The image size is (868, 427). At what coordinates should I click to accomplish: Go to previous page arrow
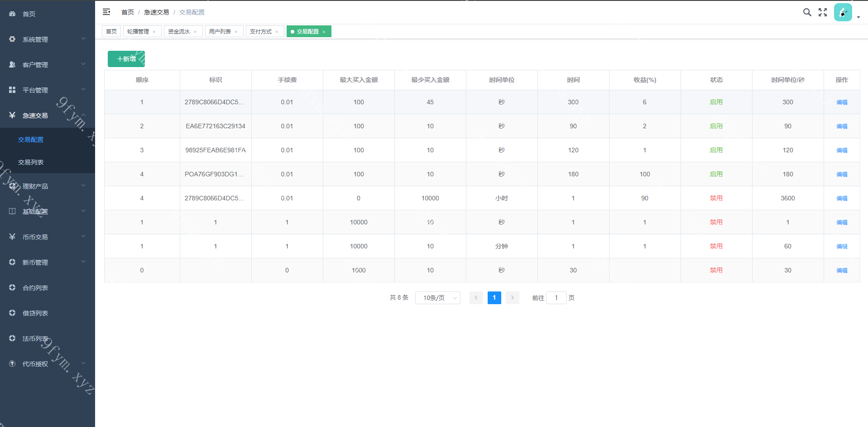click(476, 298)
